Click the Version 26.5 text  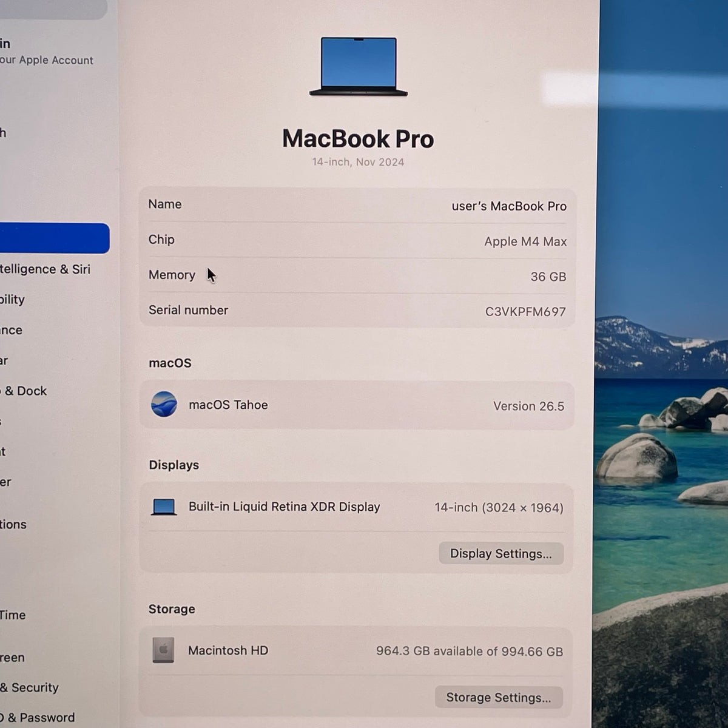pyautogui.click(x=528, y=406)
